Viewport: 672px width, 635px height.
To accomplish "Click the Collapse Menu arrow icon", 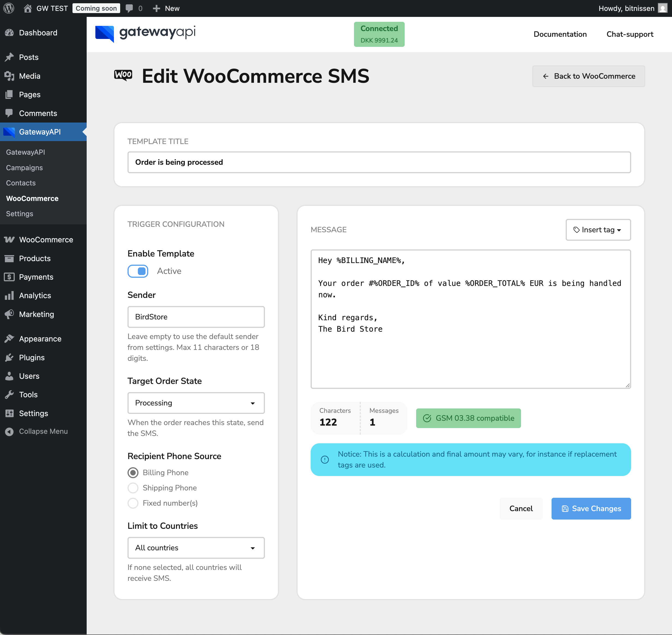I will (10, 432).
